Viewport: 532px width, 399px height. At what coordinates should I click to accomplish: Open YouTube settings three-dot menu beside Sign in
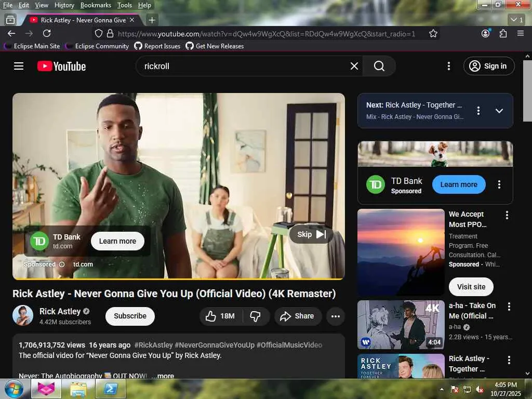(x=448, y=66)
